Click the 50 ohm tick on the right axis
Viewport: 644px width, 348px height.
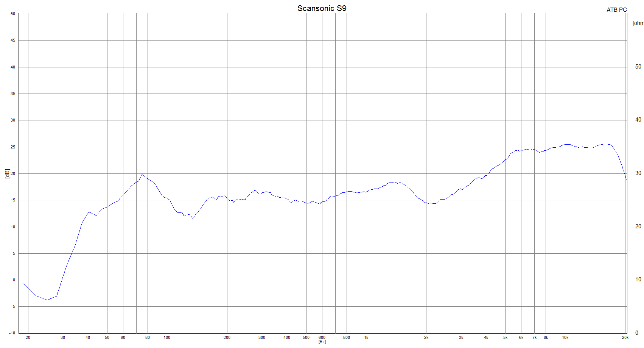tap(638, 67)
